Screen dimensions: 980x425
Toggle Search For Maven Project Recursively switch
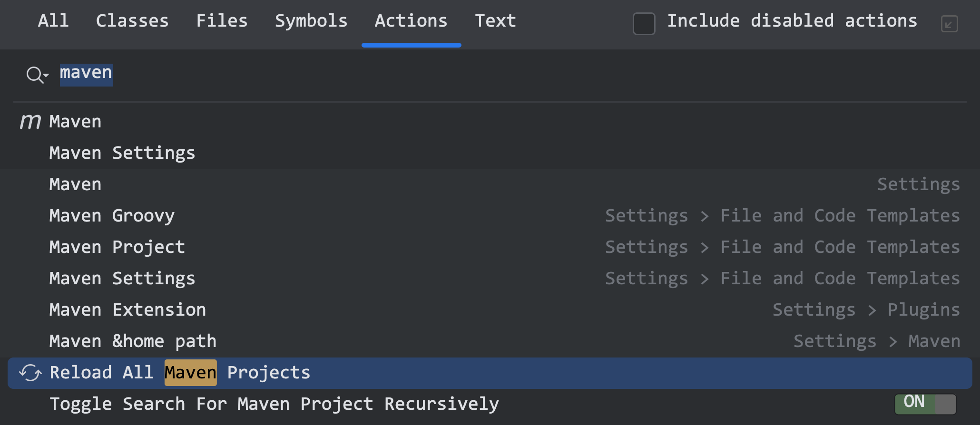pyautogui.click(x=925, y=404)
